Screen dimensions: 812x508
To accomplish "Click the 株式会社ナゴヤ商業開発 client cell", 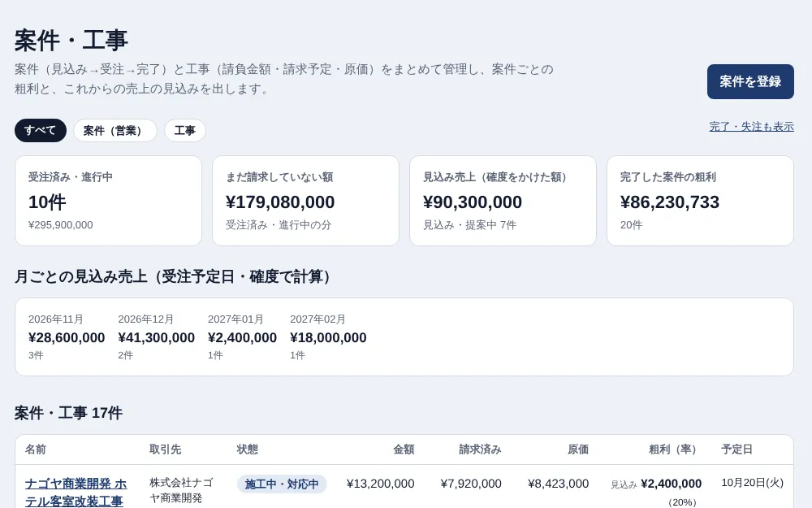I will point(181,490).
